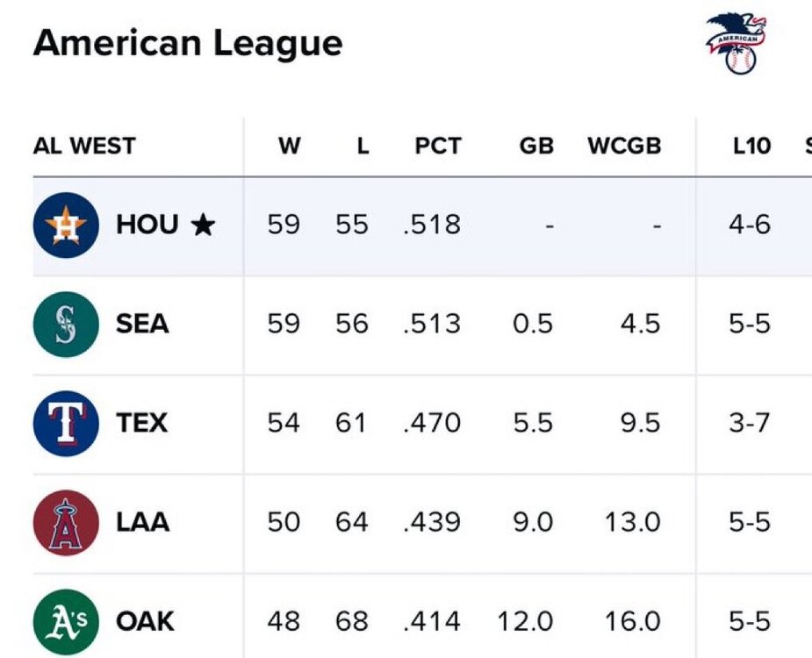This screenshot has width=812, height=658.
Task: Click the Oakland Athletics team logo
Action: (66, 621)
